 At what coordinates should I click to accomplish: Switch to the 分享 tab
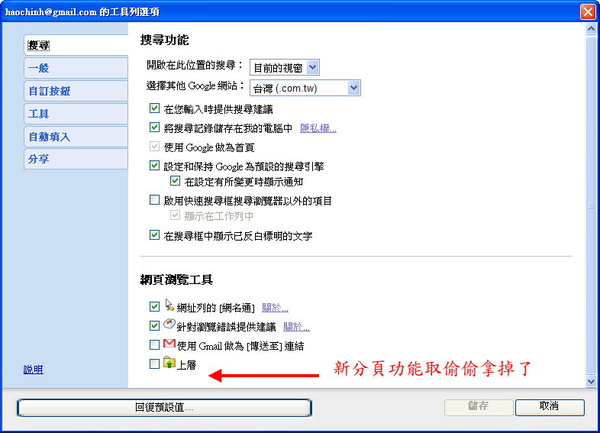pos(76,159)
